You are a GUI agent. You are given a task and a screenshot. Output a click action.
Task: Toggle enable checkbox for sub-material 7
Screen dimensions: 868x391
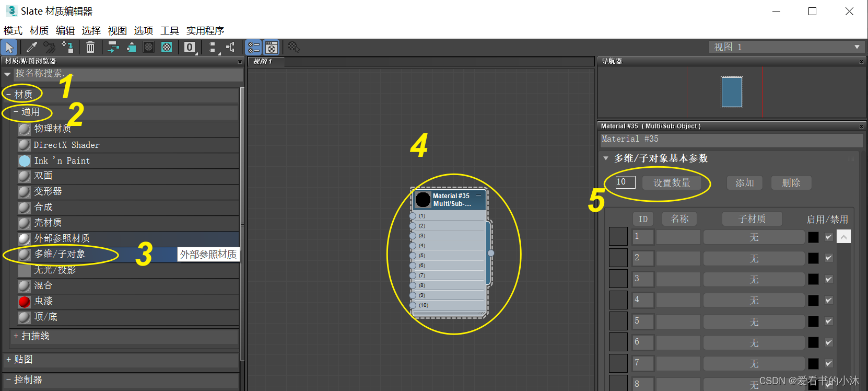click(x=829, y=363)
